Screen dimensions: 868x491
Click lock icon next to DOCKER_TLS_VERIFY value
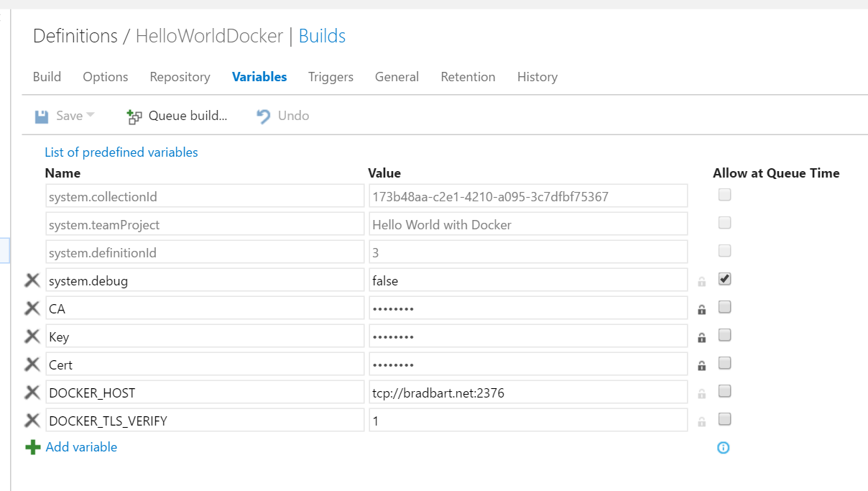tap(701, 421)
